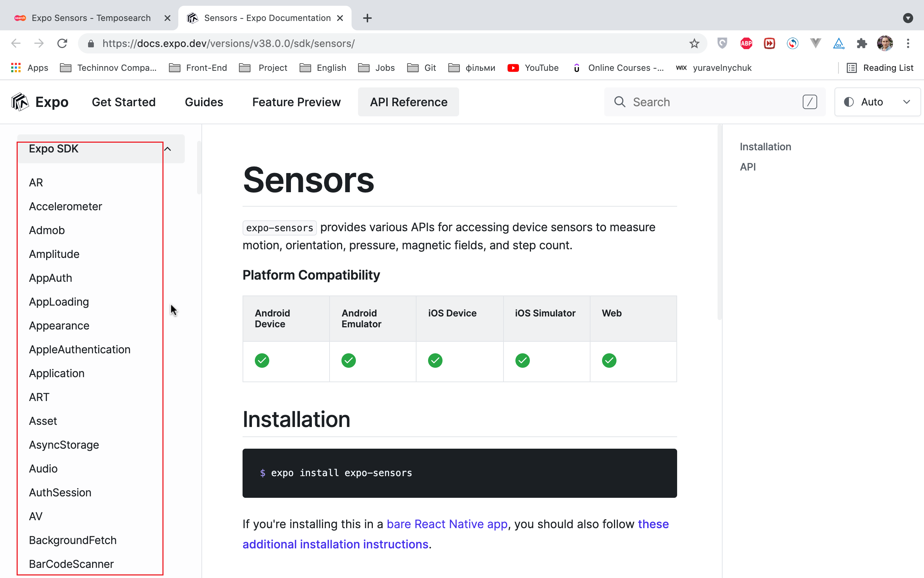Open the Apps grid shortcut

pos(29,68)
